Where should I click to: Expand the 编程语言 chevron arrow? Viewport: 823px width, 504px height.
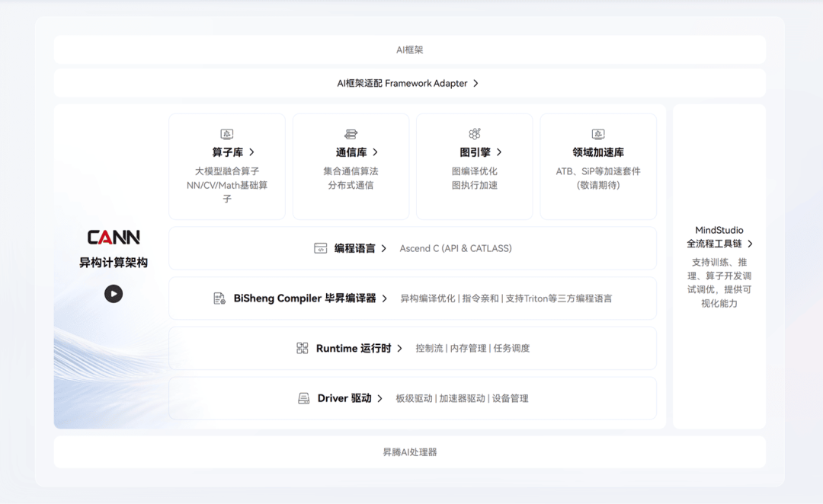(x=383, y=249)
